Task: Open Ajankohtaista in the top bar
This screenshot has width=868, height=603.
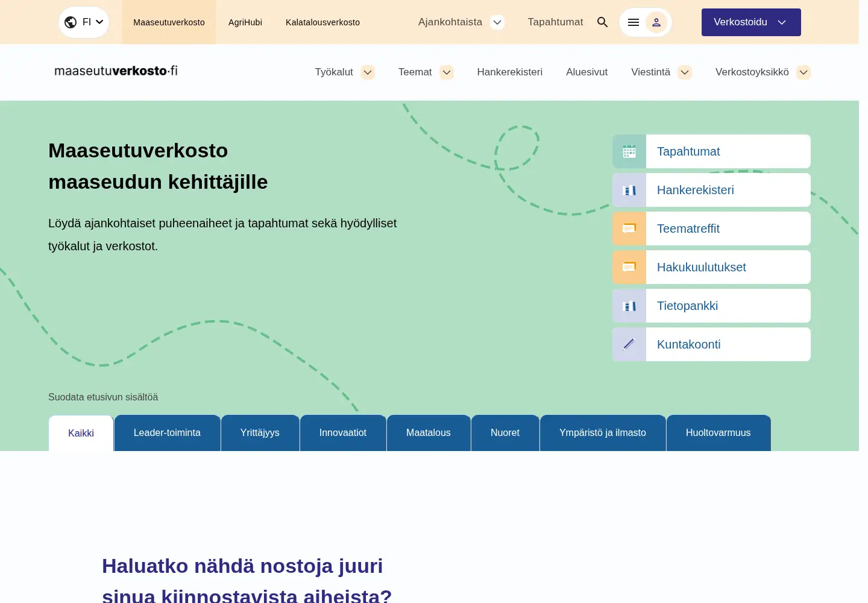Action: [450, 22]
